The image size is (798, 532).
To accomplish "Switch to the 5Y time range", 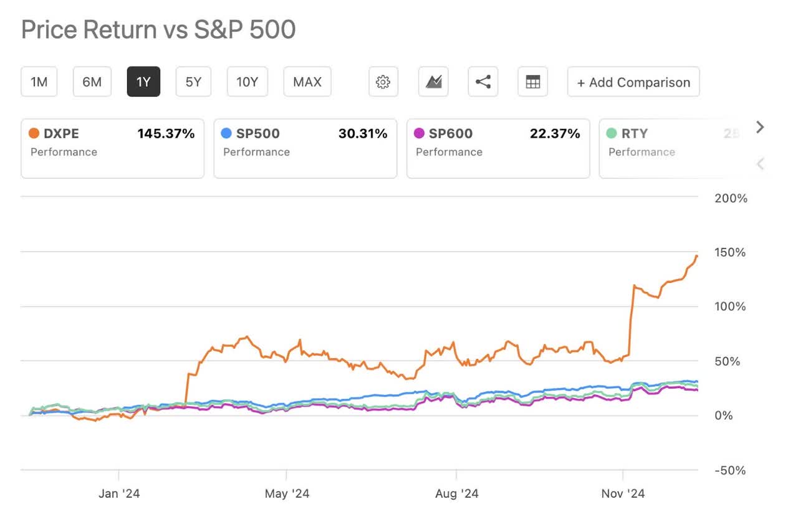I will [x=193, y=82].
